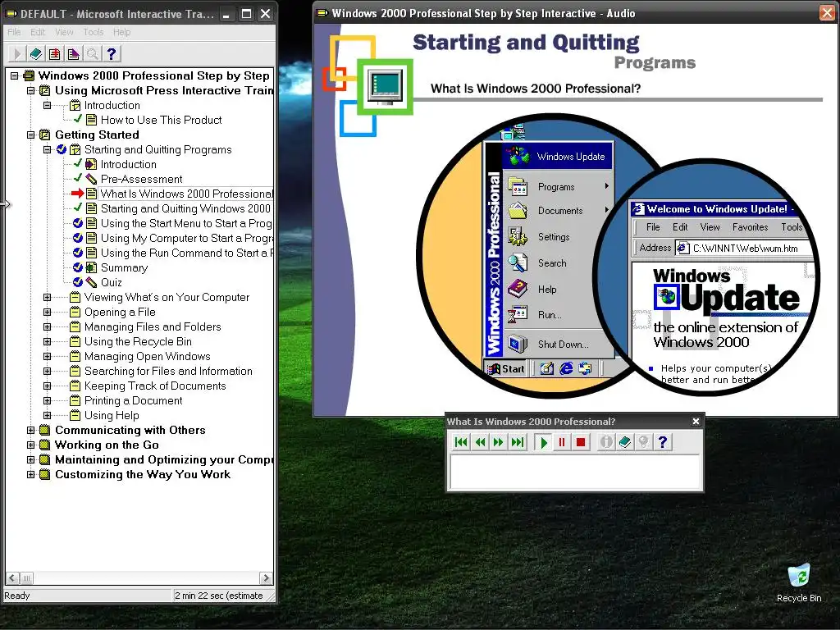
Task: Click the question mark in playback panel
Action: [x=663, y=442]
